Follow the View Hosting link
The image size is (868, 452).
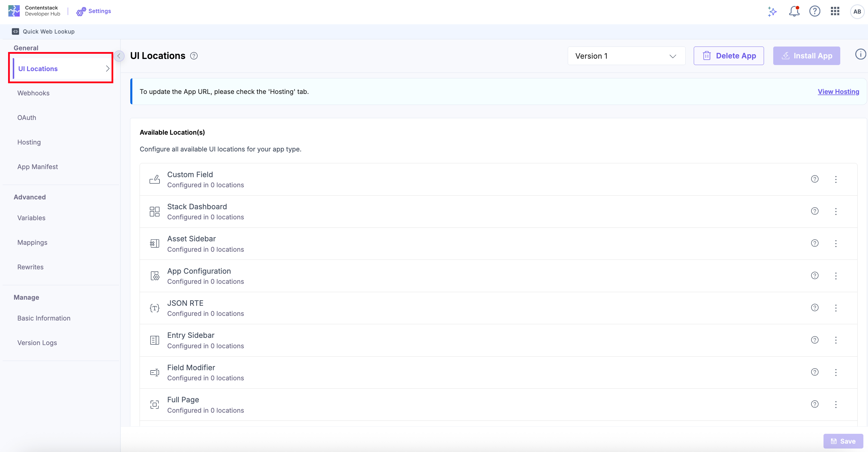pos(838,92)
